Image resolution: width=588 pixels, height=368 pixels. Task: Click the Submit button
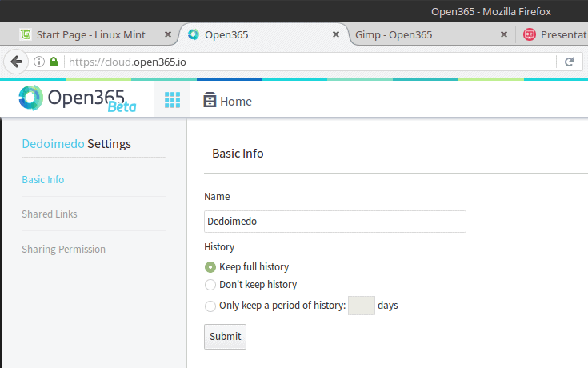(225, 337)
